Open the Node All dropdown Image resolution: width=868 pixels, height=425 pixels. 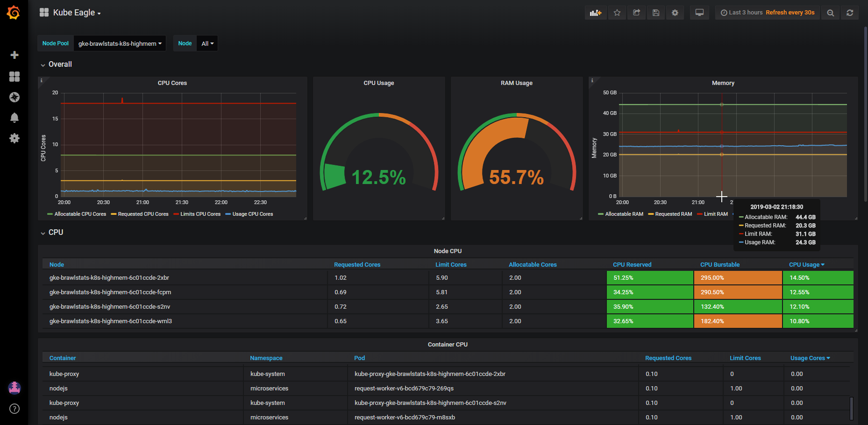[x=207, y=43]
